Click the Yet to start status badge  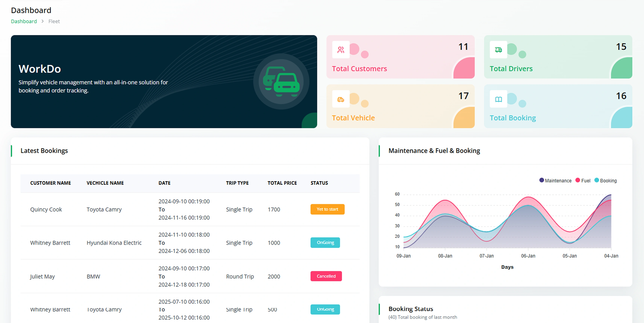coord(327,209)
